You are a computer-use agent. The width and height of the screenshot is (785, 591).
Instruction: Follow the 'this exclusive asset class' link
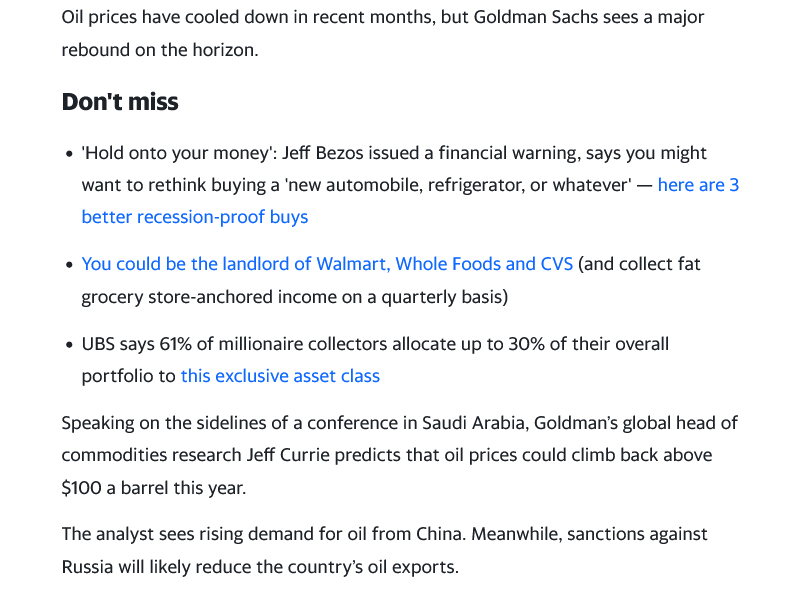coord(280,376)
